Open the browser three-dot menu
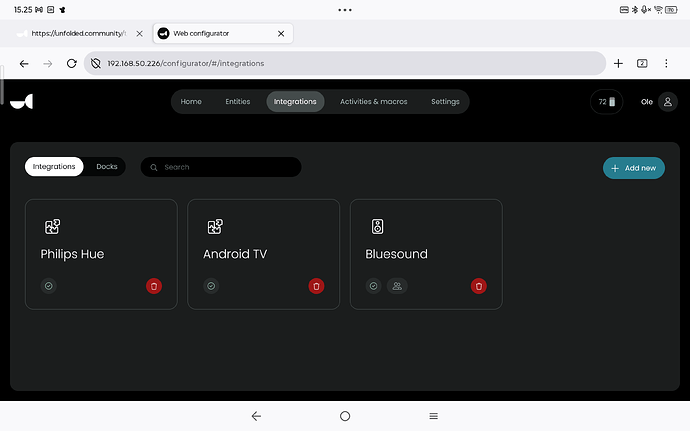Viewport: 690px width, 431px height. [x=666, y=63]
